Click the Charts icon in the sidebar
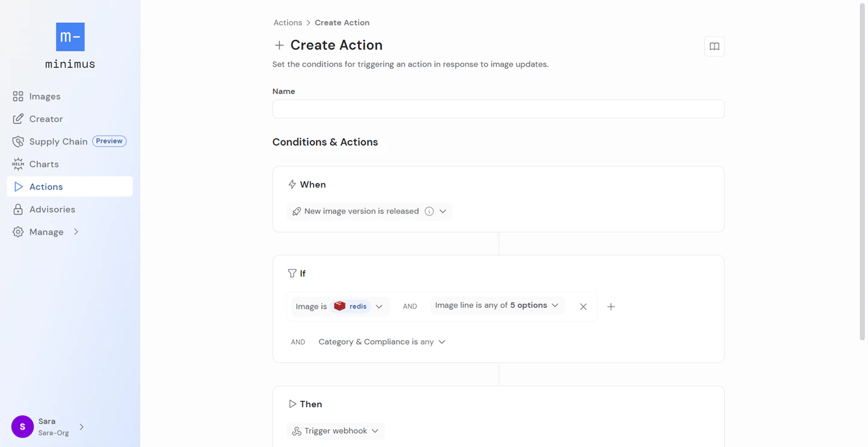Image resolution: width=868 pixels, height=447 pixels. coord(18,164)
